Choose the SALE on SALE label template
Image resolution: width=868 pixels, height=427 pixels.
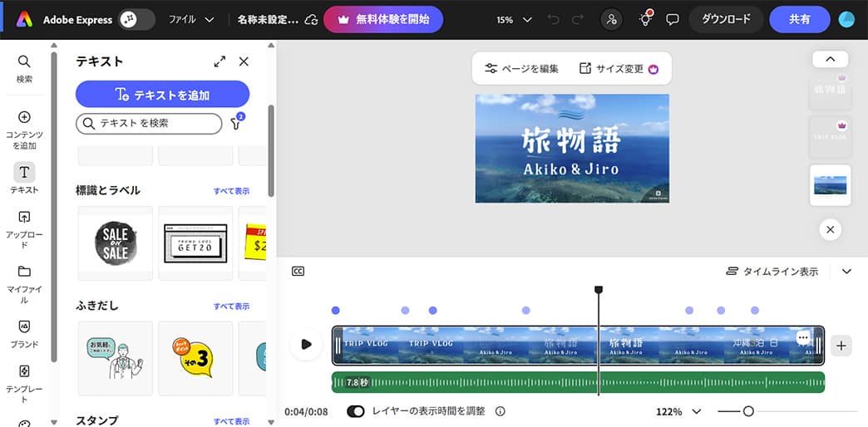click(x=115, y=243)
